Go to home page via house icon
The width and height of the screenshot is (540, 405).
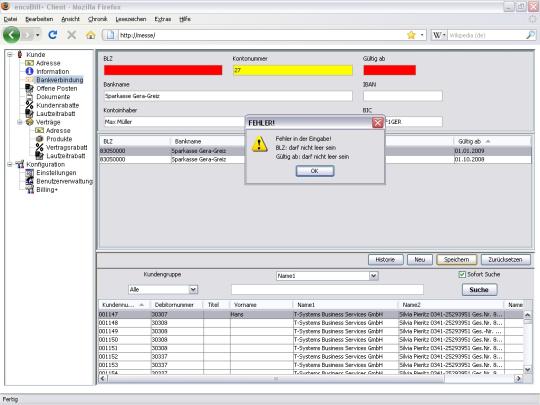(91, 35)
